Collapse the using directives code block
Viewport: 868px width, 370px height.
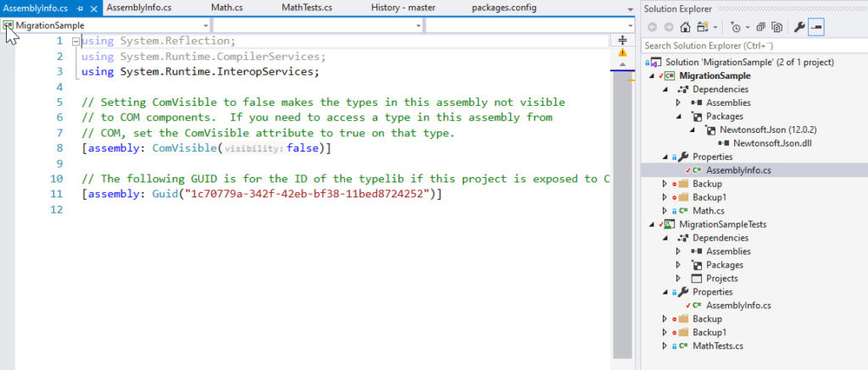[x=75, y=41]
